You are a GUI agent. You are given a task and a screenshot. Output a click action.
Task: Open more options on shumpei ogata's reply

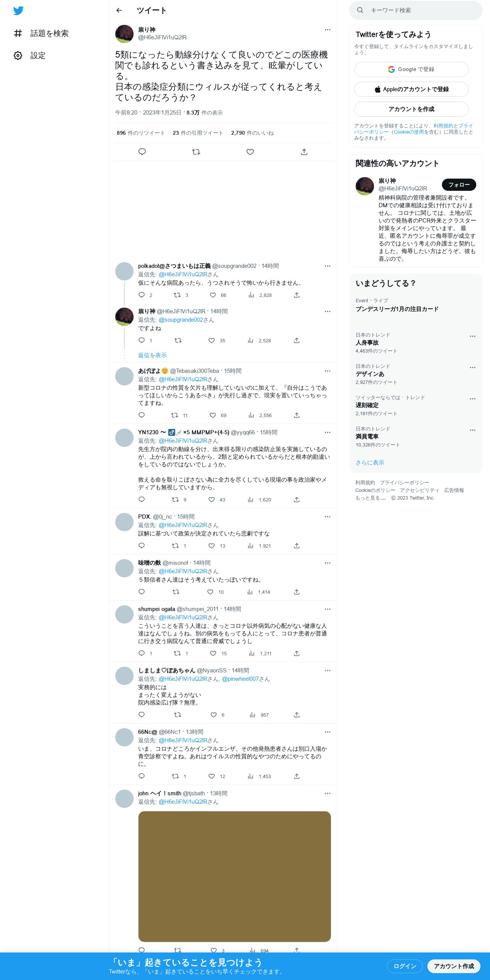pyautogui.click(x=327, y=609)
